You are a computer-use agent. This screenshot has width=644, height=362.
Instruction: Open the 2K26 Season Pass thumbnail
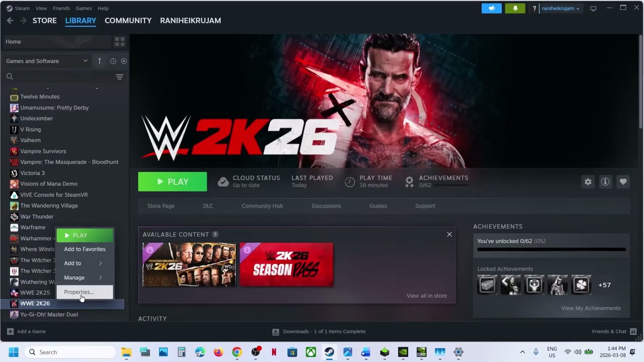pos(286,264)
